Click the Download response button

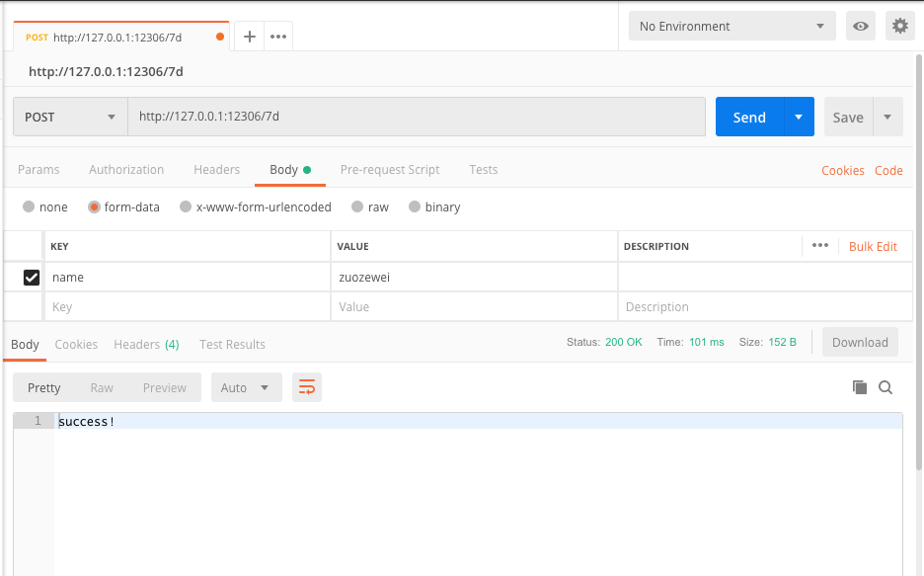860,342
